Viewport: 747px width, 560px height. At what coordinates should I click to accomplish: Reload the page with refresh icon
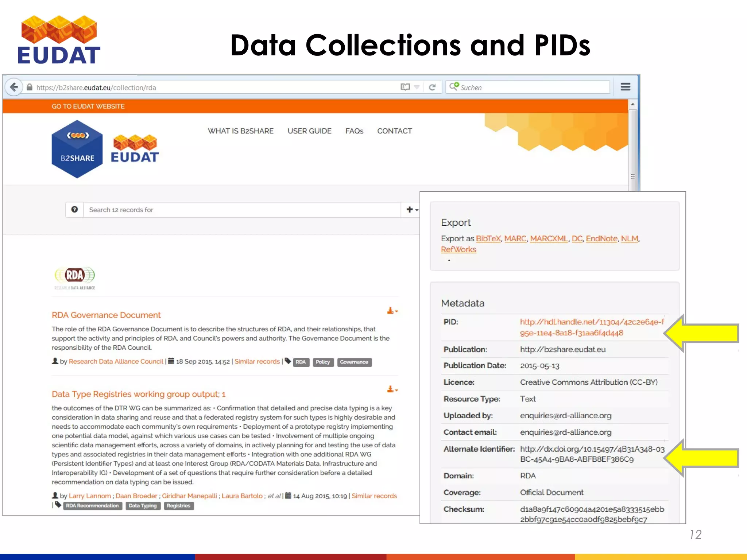coord(433,87)
